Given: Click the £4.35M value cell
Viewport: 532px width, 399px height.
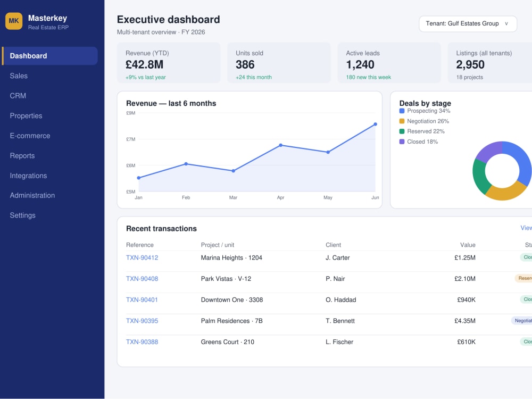Looking at the screenshot, I should 465,321.
